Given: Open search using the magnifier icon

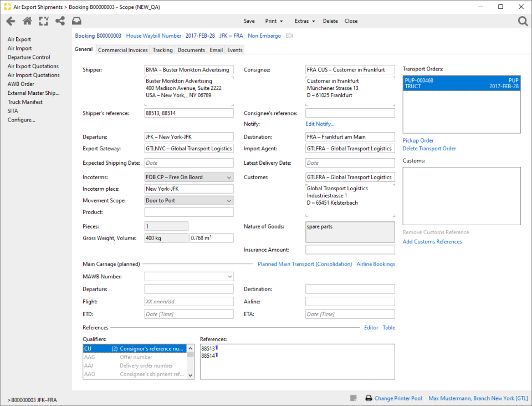Looking at the screenshot, I should tap(523, 21).
